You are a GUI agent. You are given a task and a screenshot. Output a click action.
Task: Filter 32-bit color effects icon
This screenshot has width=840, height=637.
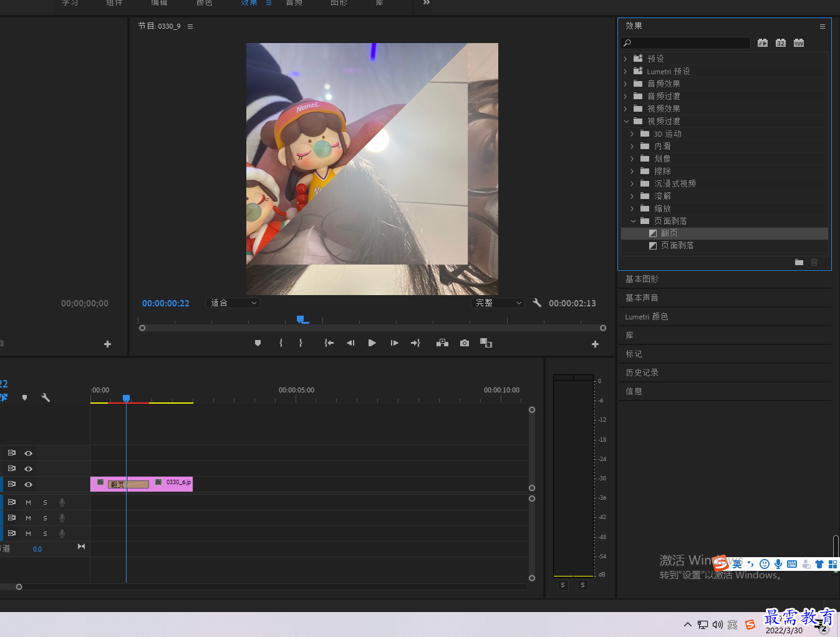pyautogui.click(x=781, y=43)
